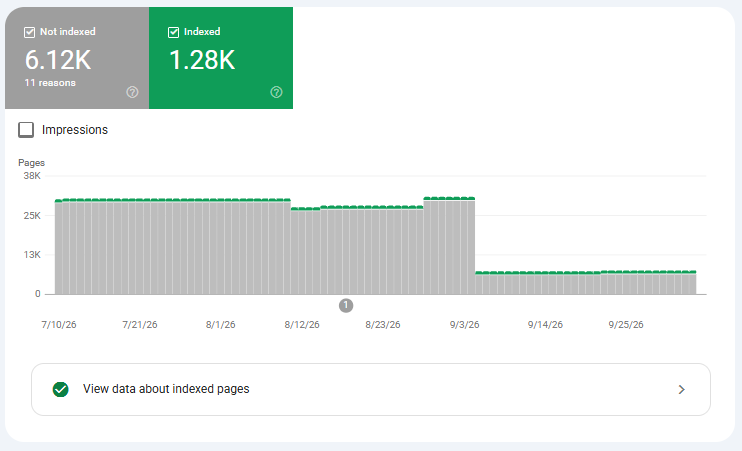The width and height of the screenshot is (742, 451).
Task: Click the 9/25/26 date label
Action: point(626,325)
